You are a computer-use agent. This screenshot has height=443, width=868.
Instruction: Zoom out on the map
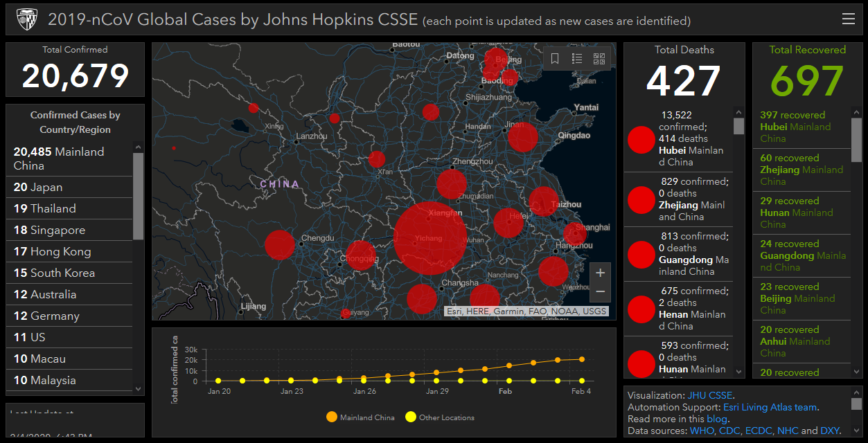[x=601, y=292]
